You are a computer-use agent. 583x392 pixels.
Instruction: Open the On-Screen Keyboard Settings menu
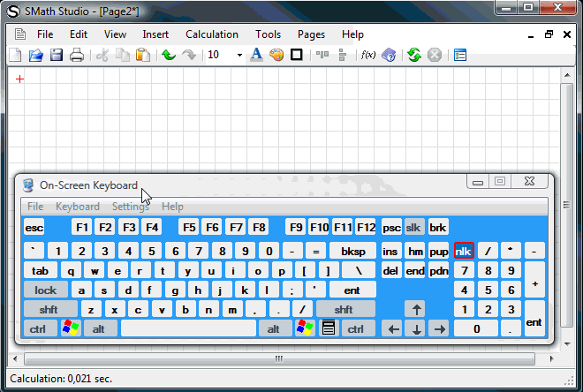point(130,207)
